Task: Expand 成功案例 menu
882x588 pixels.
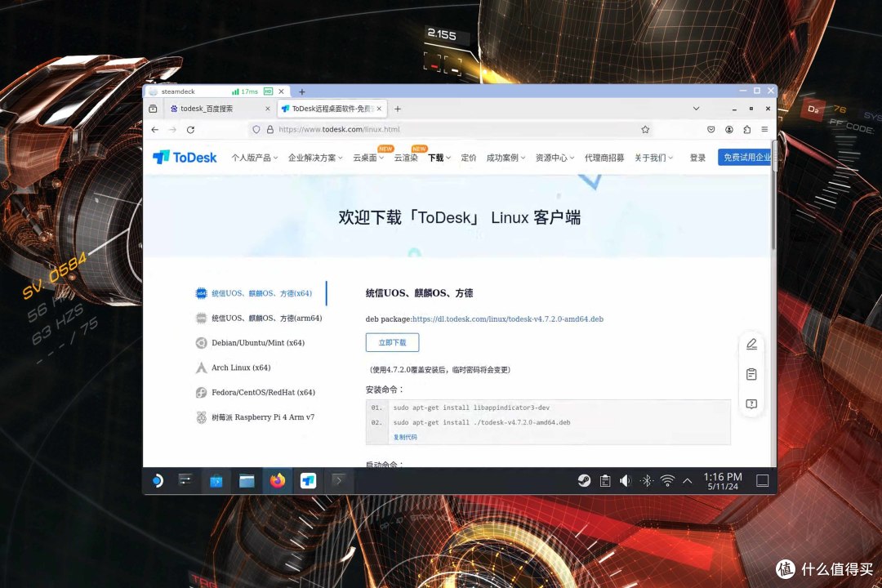Action: click(x=506, y=158)
